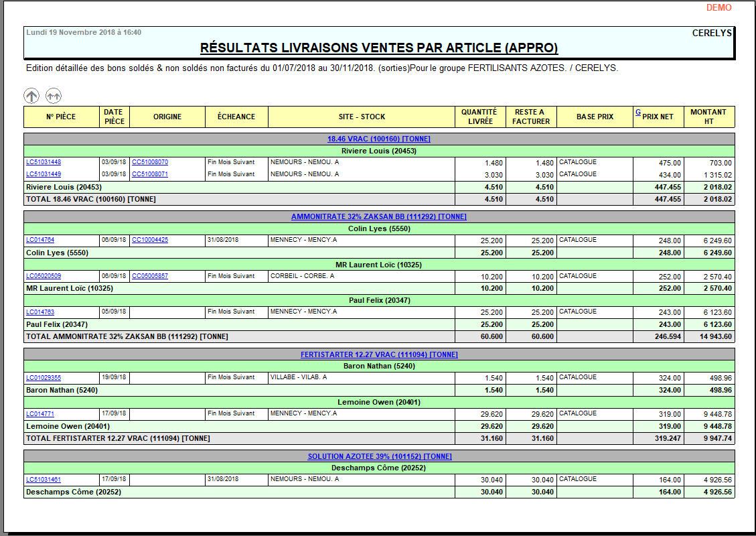
Task: Open delivery note LC51031461
Action: coord(44,480)
